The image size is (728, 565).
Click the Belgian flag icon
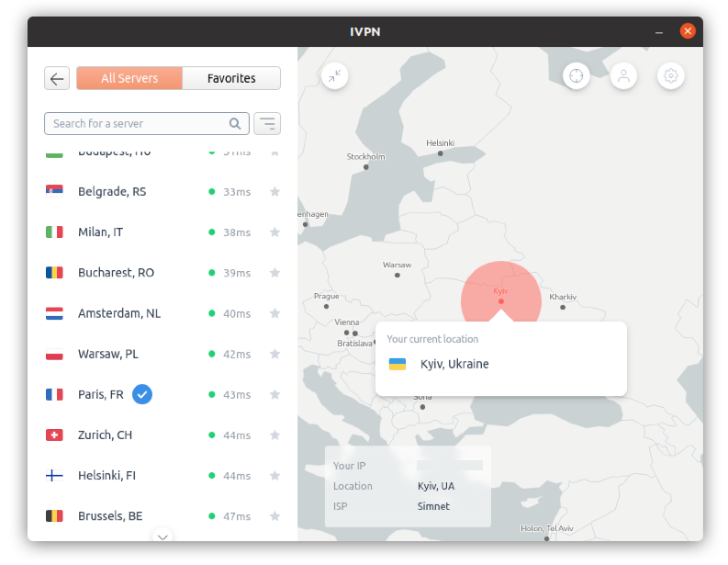pos(54,515)
